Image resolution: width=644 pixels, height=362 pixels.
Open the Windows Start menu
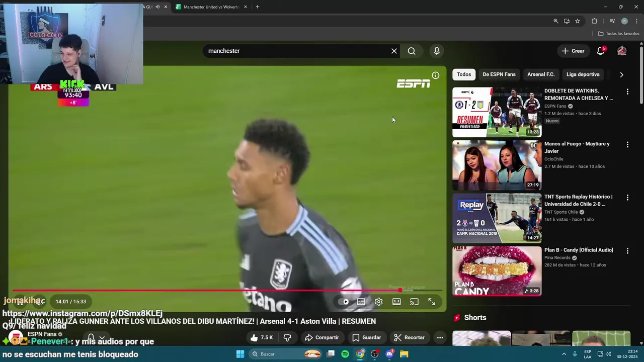pos(240,354)
